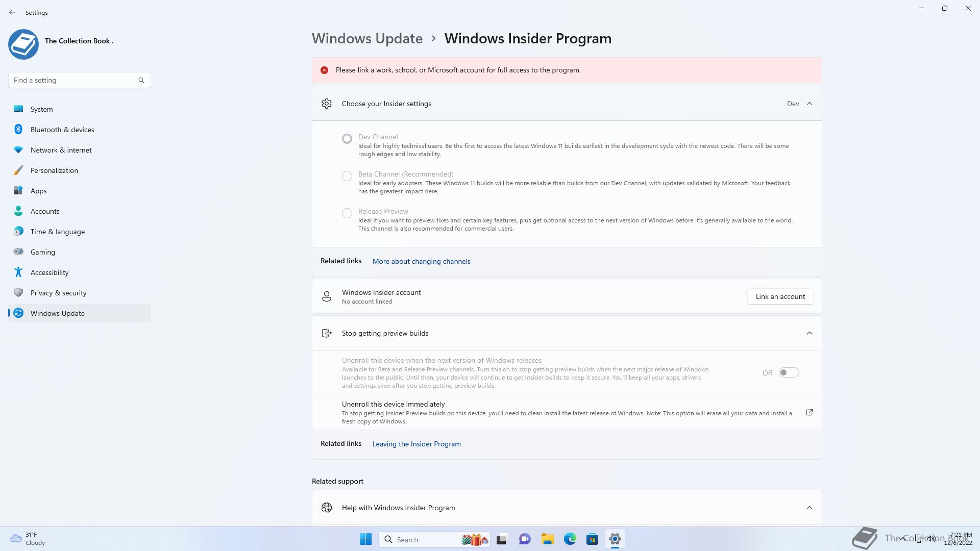Screen dimensions: 980x551
Task: Click the System monitor icon in sidebar
Action: 18,109
